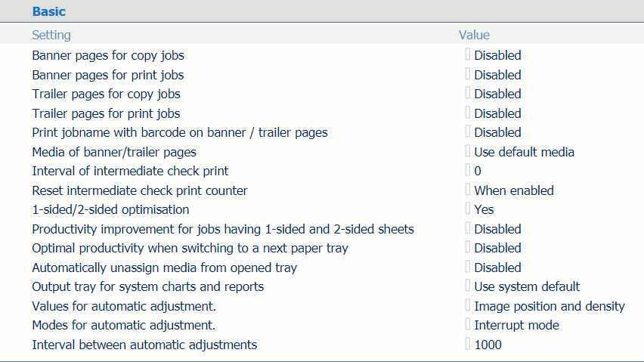
Task: Select the Banner pages for print jobs setting
Action: click(x=108, y=75)
